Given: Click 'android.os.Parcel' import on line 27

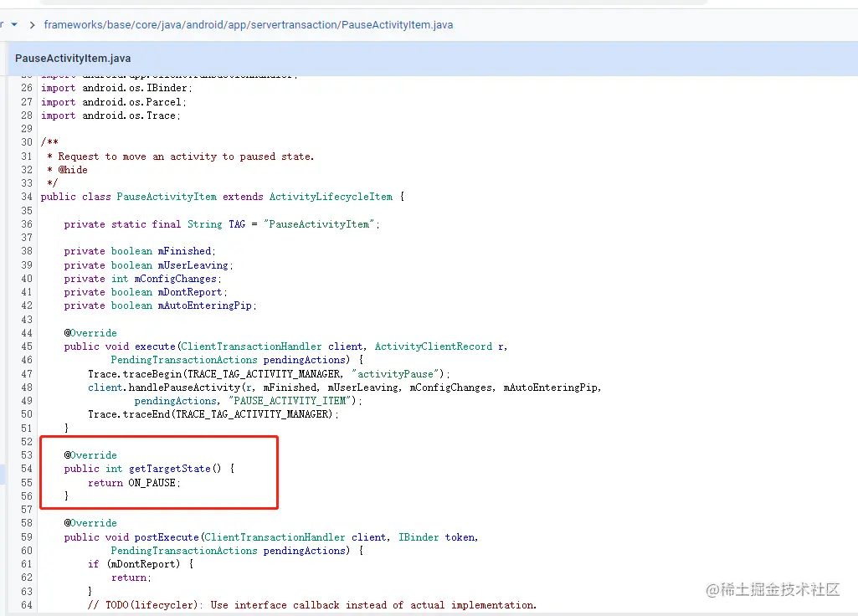Looking at the screenshot, I should point(132,102).
